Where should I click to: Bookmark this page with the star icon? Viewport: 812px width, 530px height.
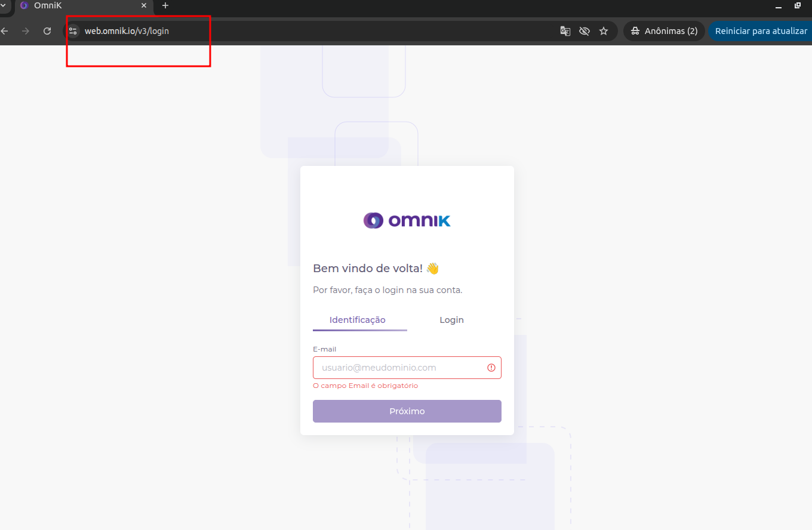click(x=604, y=31)
